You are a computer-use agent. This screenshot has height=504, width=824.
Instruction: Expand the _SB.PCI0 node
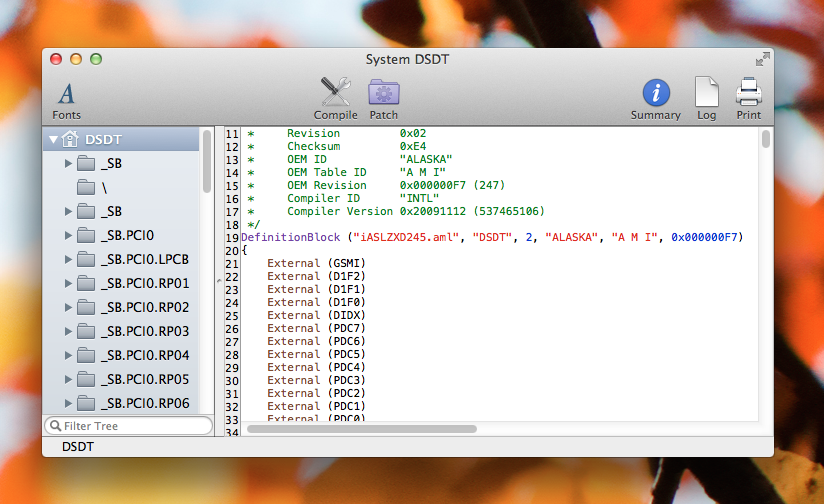pyautogui.click(x=68, y=235)
